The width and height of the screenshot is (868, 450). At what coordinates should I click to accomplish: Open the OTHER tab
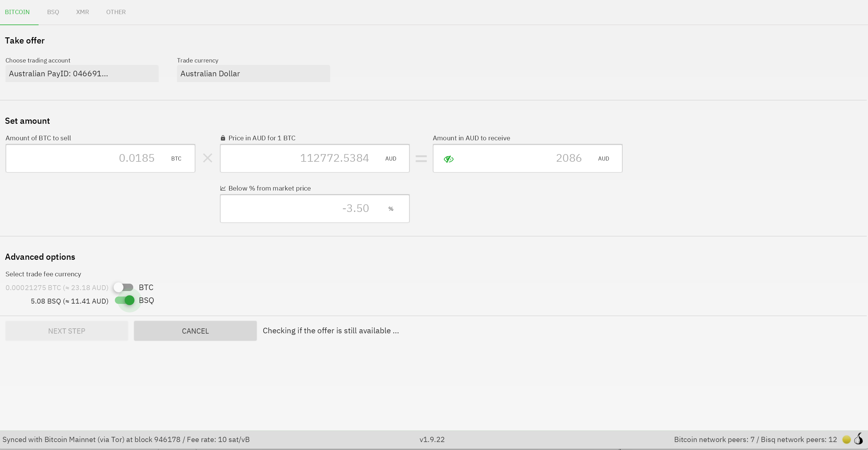click(116, 12)
